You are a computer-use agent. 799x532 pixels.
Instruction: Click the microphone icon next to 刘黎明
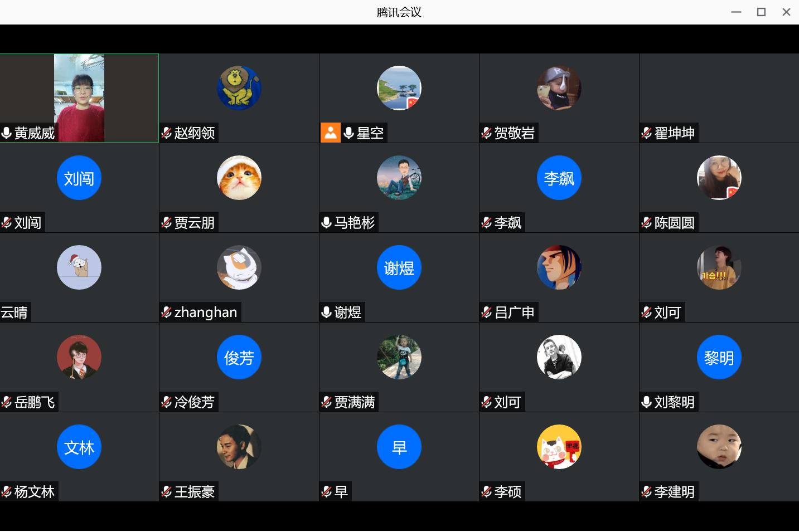click(647, 402)
